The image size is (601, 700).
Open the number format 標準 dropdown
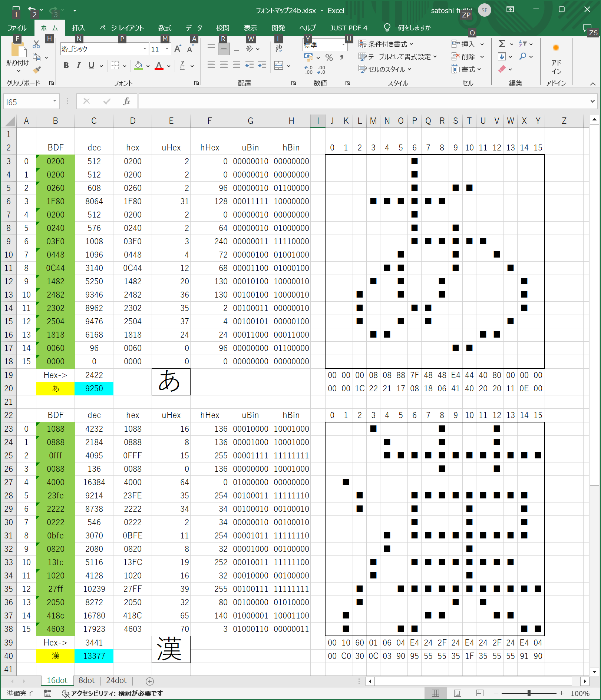[x=343, y=44]
